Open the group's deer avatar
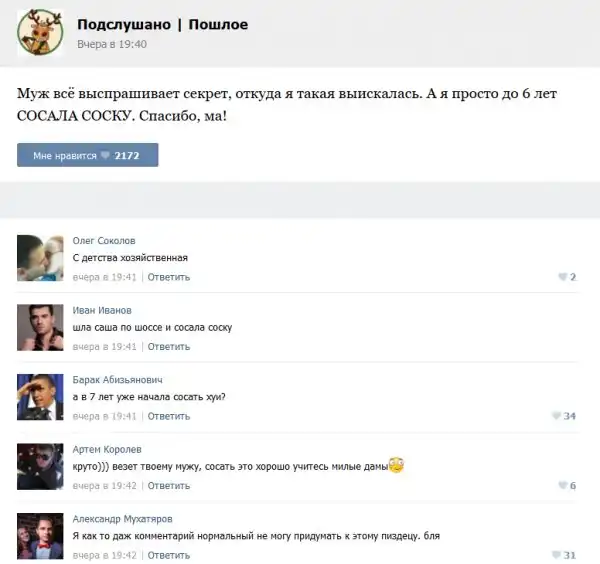The image size is (600, 564). click(40, 33)
